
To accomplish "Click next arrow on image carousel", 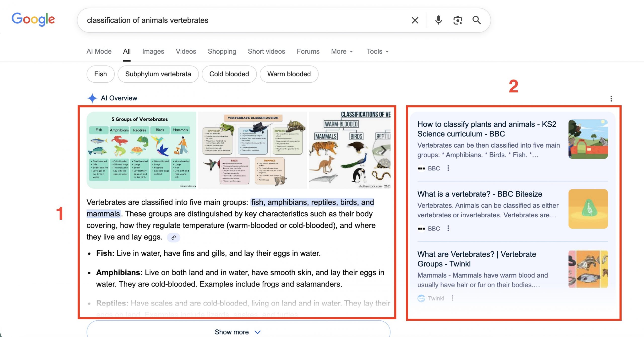I will pos(383,150).
